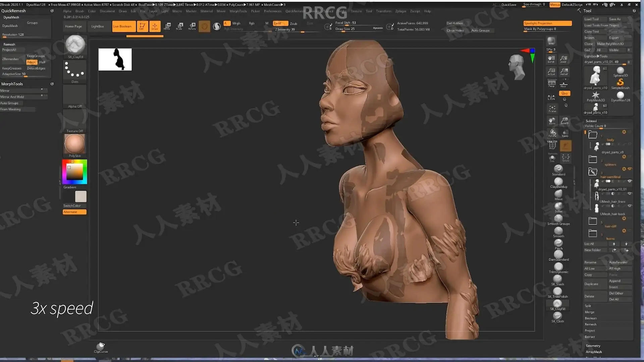Click the Duplicate subtool button
Viewport: 644px width, 362px height.
point(595,284)
